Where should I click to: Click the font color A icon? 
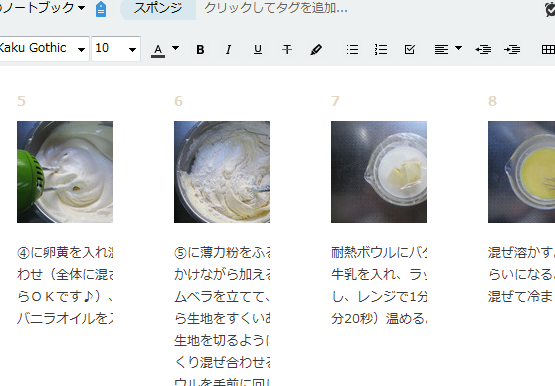(158, 50)
